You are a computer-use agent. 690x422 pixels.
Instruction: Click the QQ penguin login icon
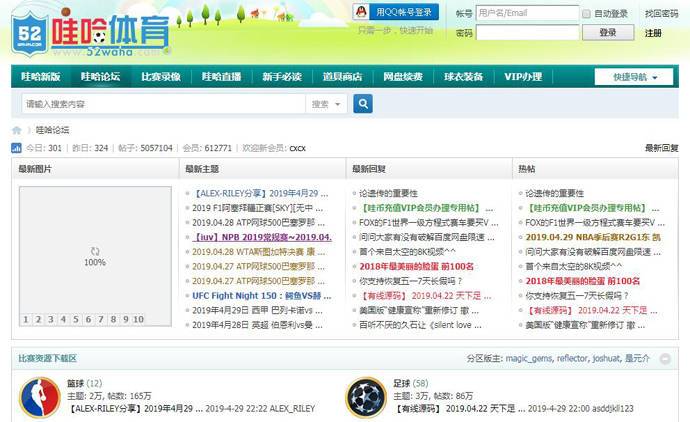[362, 12]
